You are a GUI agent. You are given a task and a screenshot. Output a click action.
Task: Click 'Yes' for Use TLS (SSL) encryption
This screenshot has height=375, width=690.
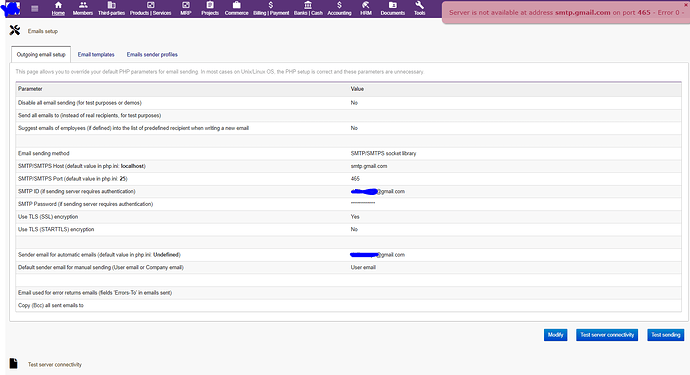(355, 217)
